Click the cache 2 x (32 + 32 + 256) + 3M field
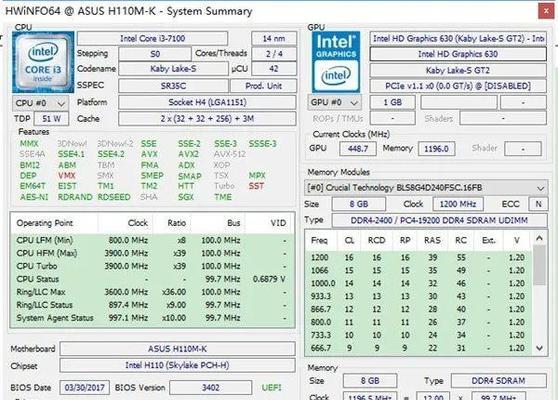 (207, 119)
